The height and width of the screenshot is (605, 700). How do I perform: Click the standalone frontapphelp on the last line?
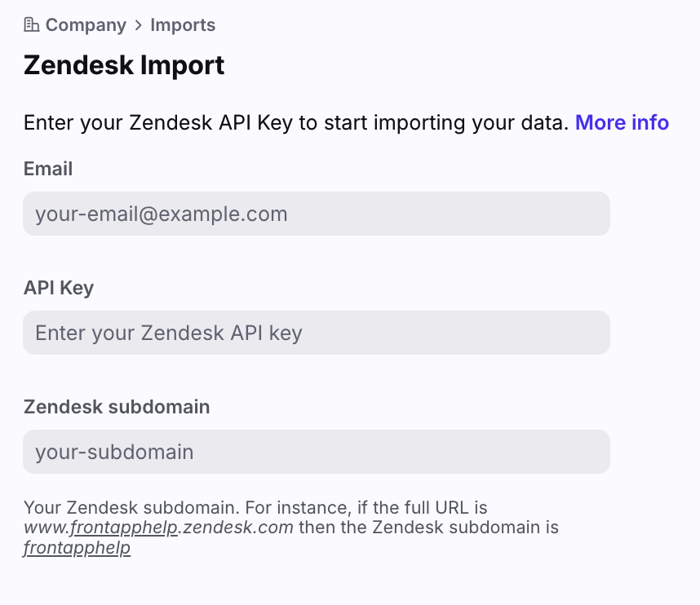(x=78, y=547)
